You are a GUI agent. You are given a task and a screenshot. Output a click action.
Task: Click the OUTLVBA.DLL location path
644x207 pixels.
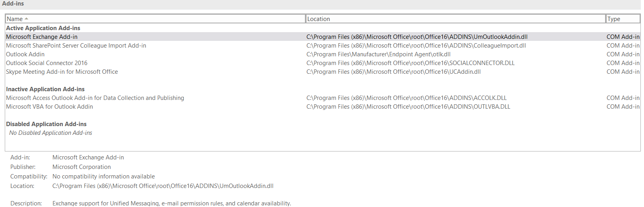[408, 107]
